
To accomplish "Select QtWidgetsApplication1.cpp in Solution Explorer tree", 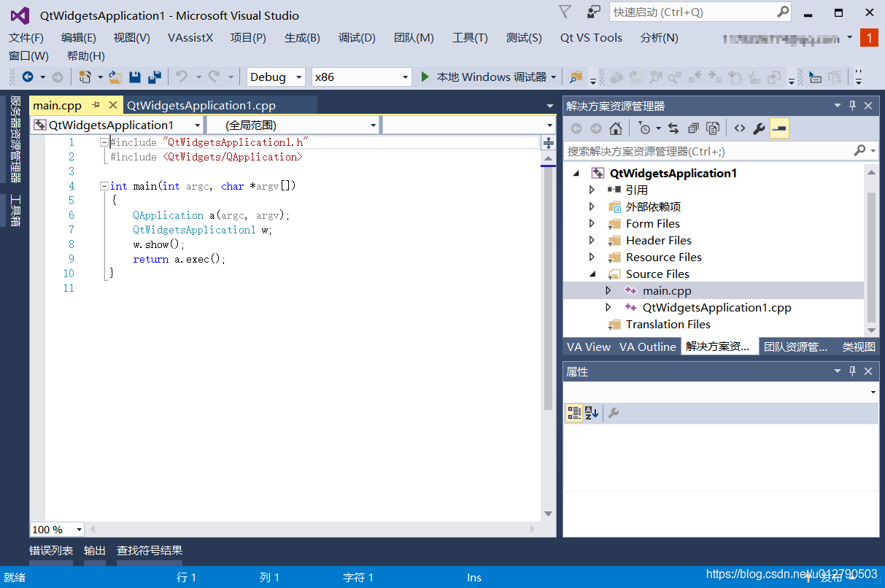I will [x=716, y=307].
